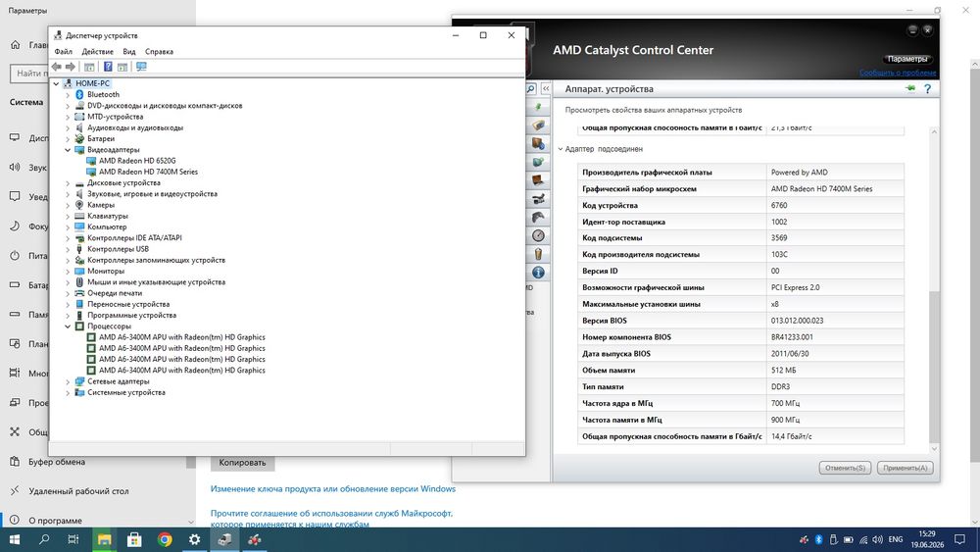This screenshot has height=552, width=980.
Task: Click the 512 МБ memory size value
Action: click(x=784, y=370)
